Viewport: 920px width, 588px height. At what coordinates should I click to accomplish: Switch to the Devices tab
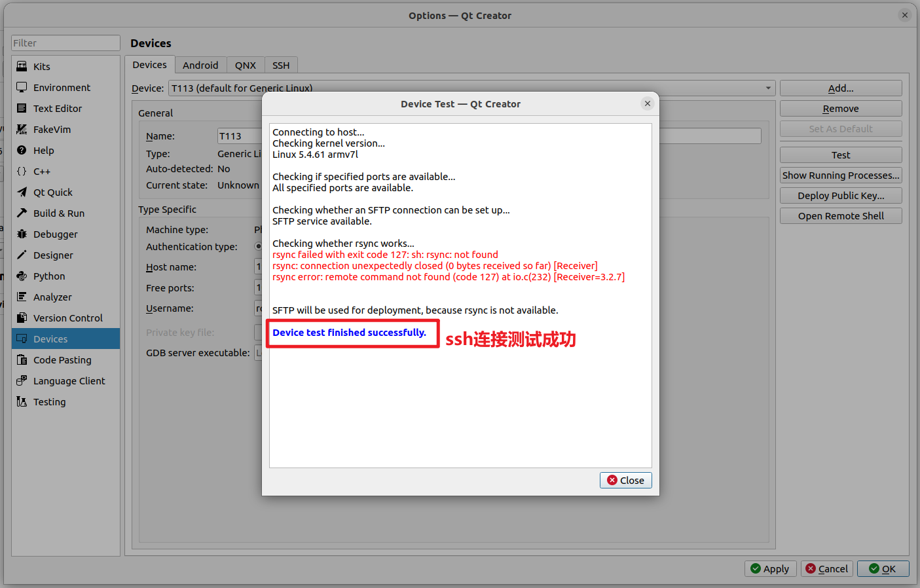149,65
